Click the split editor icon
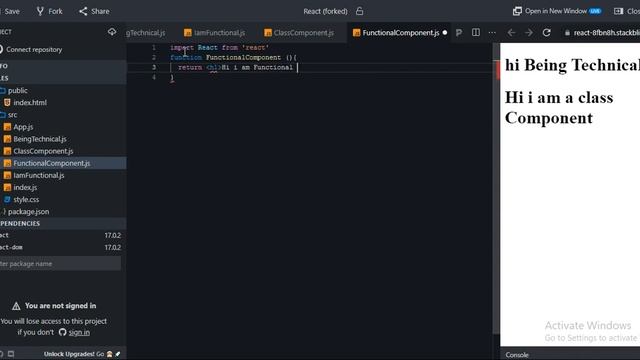 [x=476, y=32]
